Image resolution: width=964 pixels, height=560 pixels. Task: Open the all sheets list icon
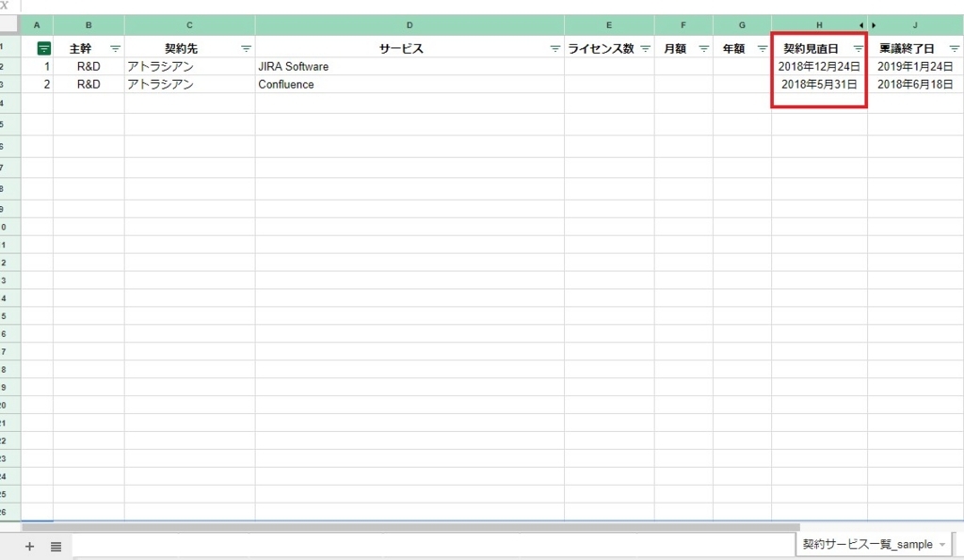point(56,547)
